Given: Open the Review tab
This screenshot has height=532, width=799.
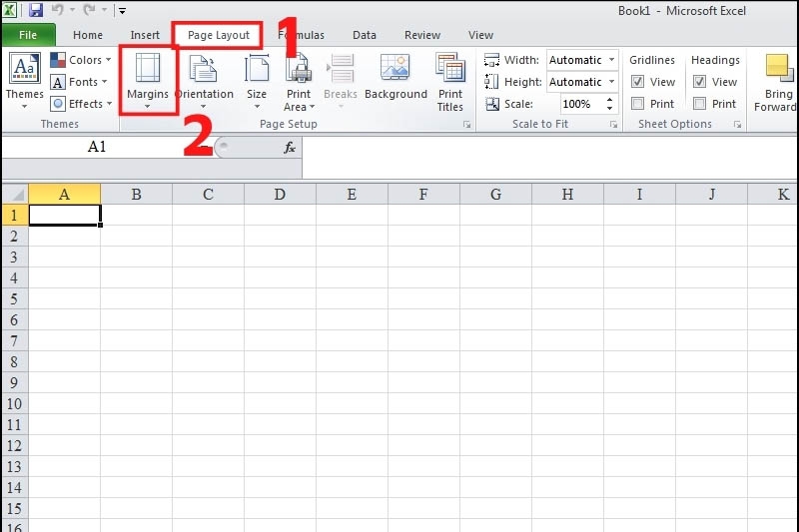Looking at the screenshot, I should click(422, 35).
